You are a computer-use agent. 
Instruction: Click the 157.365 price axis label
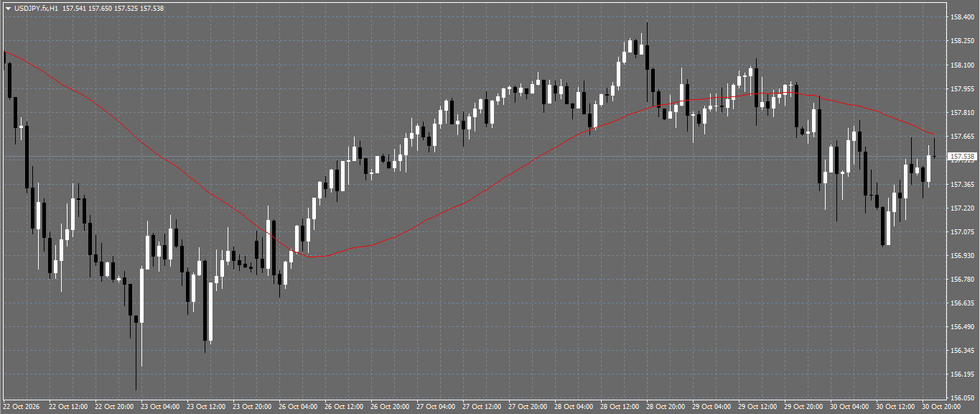961,184
